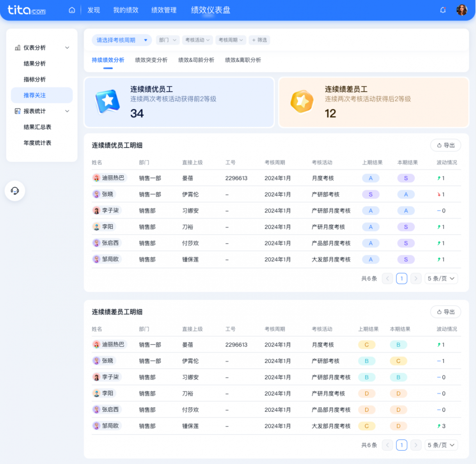Open the 部门 filter dropdown

(167, 40)
